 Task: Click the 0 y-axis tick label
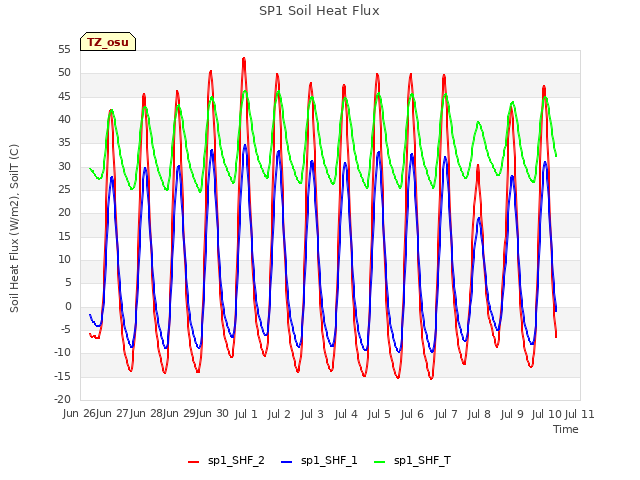[x=68, y=307]
